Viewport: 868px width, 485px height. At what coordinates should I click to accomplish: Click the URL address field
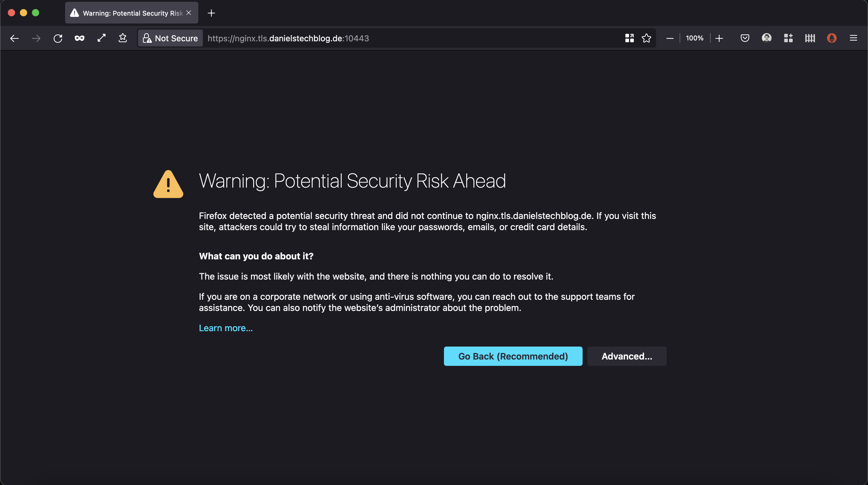click(x=404, y=38)
